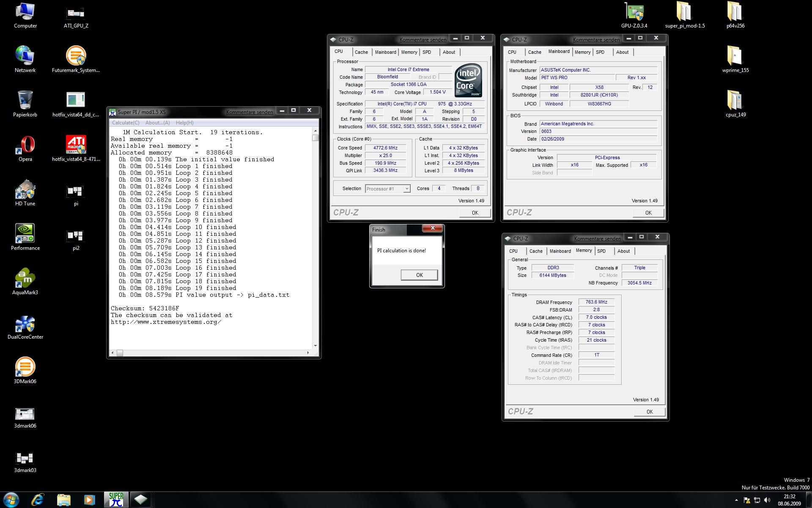Click the Checksum: 5423186F line
Screen dimensions: 812x508
[x=145, y=309]
